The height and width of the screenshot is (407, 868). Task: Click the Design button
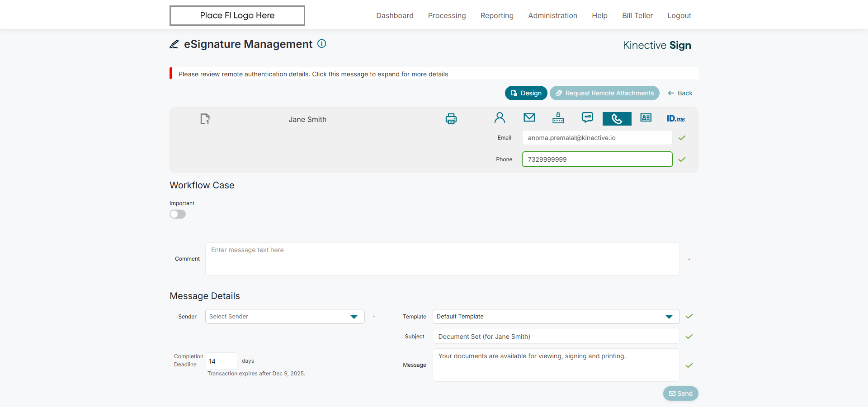pos(526,93)
